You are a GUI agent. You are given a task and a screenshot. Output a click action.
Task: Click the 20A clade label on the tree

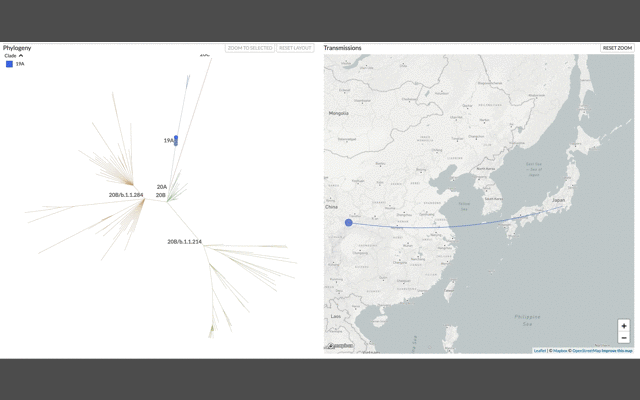pos(161,187)
